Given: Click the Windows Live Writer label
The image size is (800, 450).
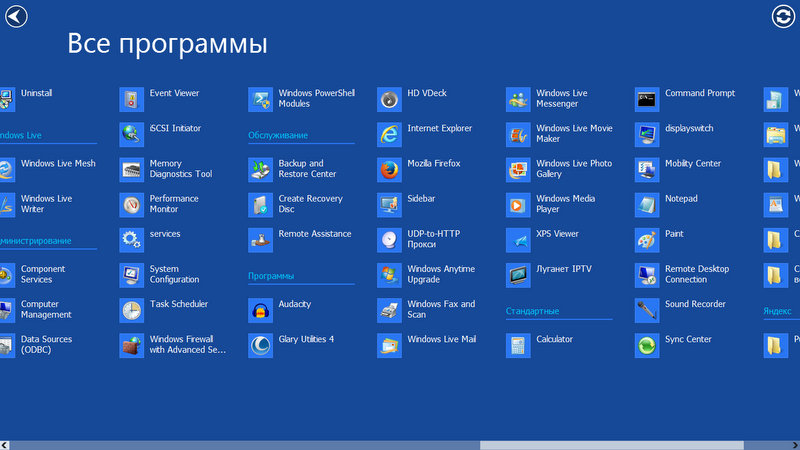Looking at the screenshot, I should [x=46, y=204].
